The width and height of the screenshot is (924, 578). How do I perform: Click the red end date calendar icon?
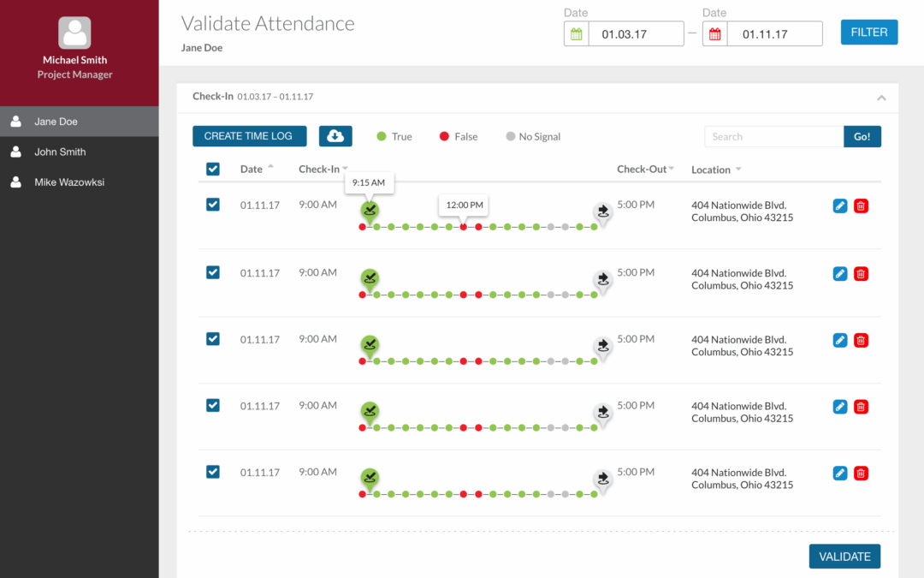pos(715,34)
